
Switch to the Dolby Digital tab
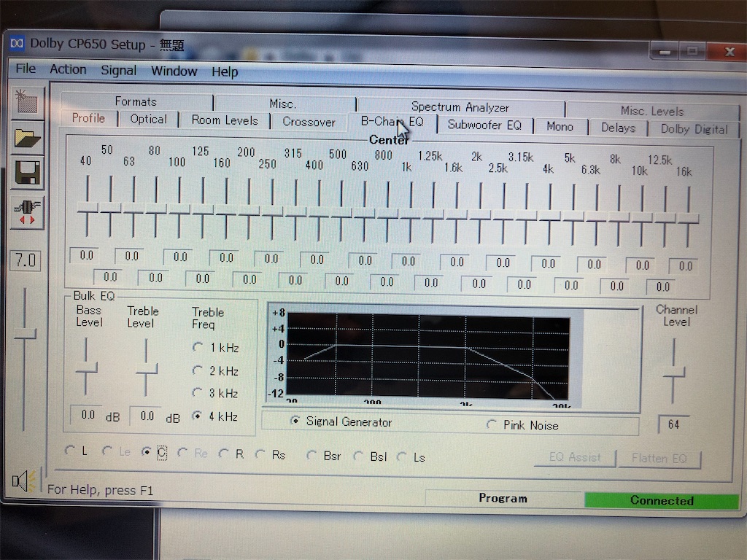[694, 130]
